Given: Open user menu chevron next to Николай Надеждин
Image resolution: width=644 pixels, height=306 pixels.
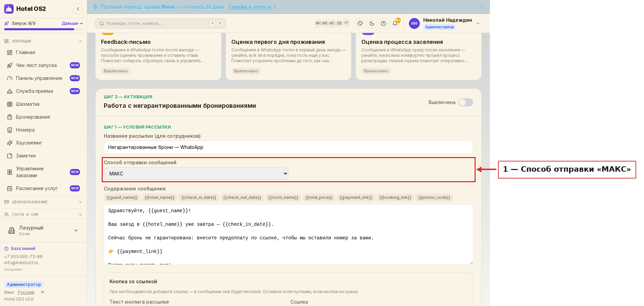Looking at the screenshot, I should coord(478,23).
